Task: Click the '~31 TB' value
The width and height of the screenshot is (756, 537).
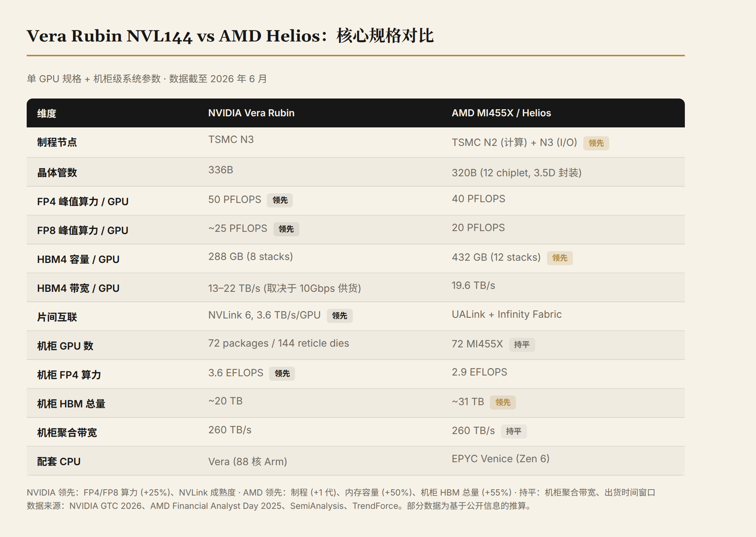Action: (x=468, y=402)
